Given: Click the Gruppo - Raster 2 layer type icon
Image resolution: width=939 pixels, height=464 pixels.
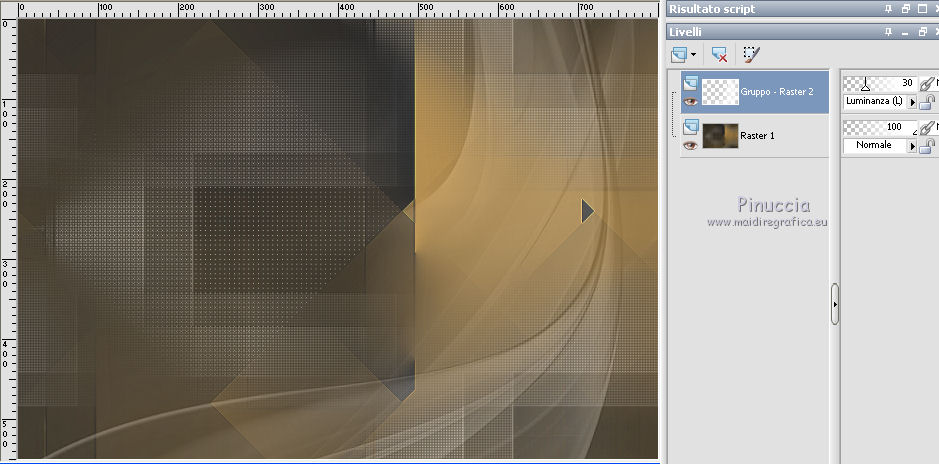Looking at the screenshot, I should point(690,83).
